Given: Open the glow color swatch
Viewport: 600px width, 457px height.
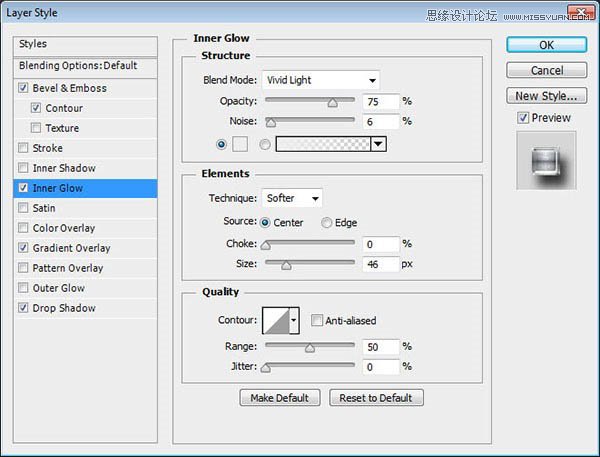Looking at the screenshot, I should [240, 144].
